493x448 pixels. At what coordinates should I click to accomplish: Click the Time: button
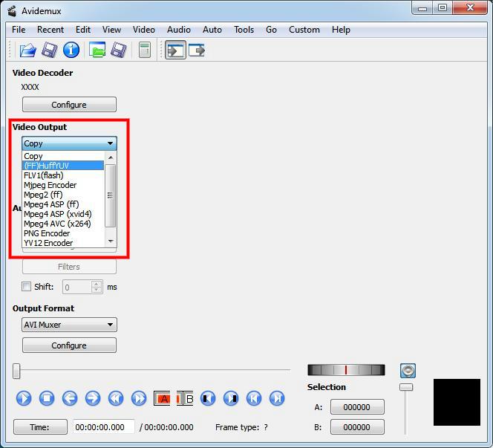point(40,427)
